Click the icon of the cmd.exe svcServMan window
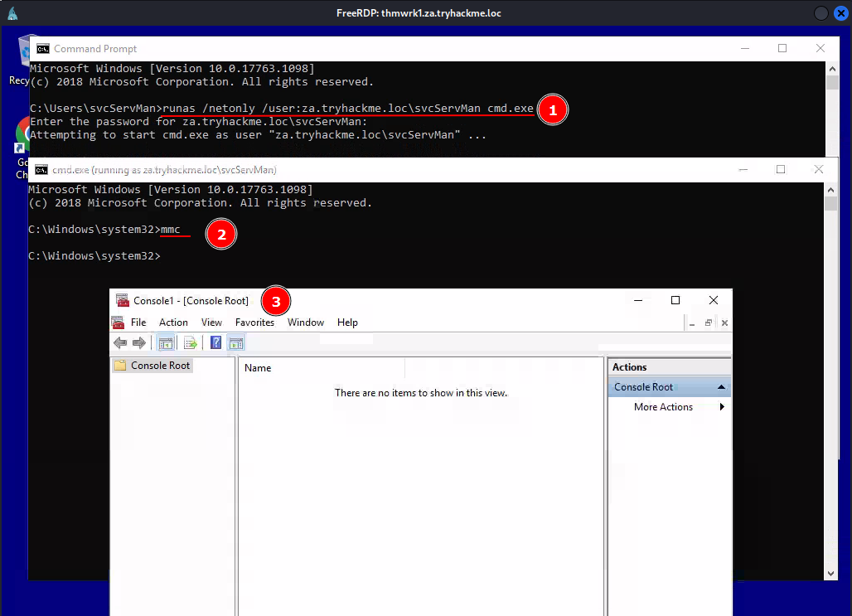 (x=41, y=170)
